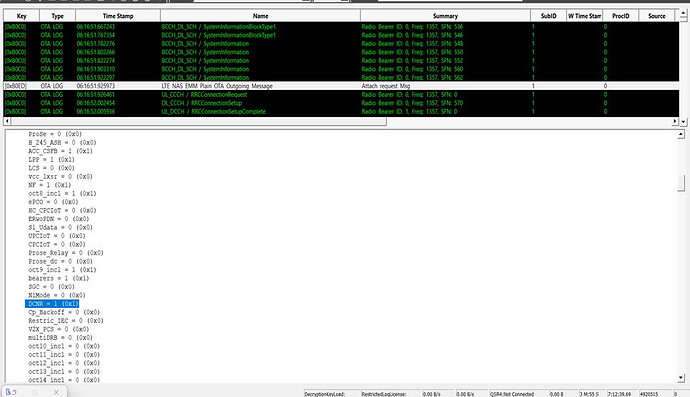The image size is (690, 397).
Task: Select the SystemInformation row with SFN 550
Action: pyautogui.click(x=341, y=52)
